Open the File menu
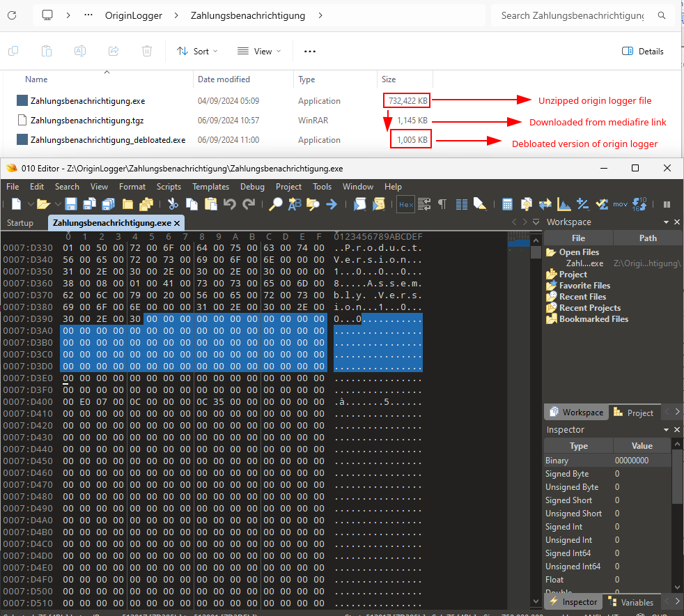 click(13, 186)
